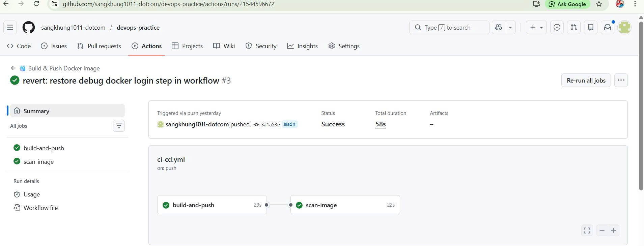The image size is (644, 246).
Task: Filter jobs using the filter button
Action: [x=119, y=126]
